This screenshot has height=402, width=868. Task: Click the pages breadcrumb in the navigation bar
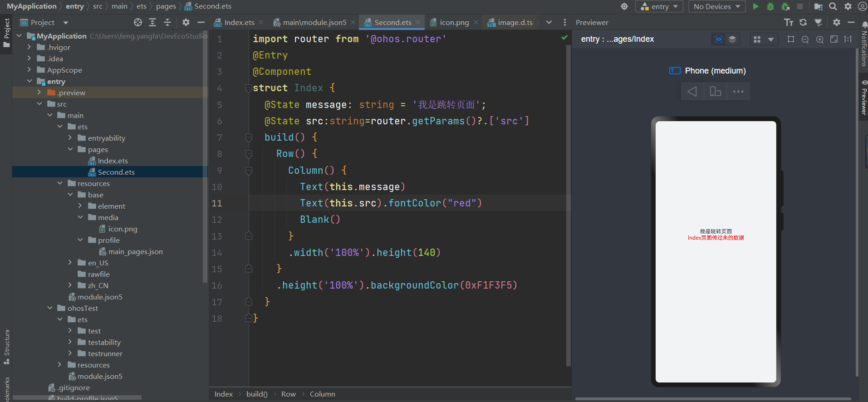pyautogui.click(x=166, y=6)
